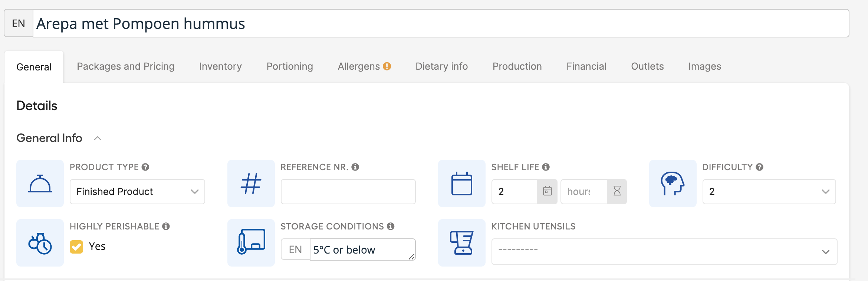Click the KITCHEN UTENSILS label
The image size is (868, 281).
coord(533,227)
